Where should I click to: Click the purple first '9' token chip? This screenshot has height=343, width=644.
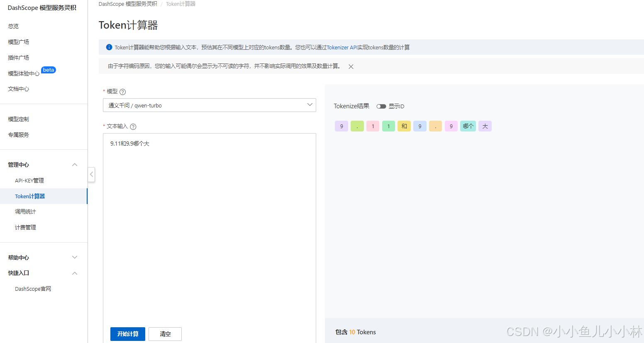pos(342,126)
